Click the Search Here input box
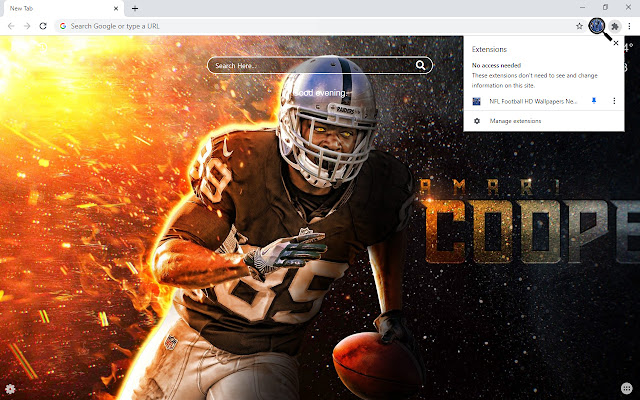This screenshot has height=400, width=640. 320,65
